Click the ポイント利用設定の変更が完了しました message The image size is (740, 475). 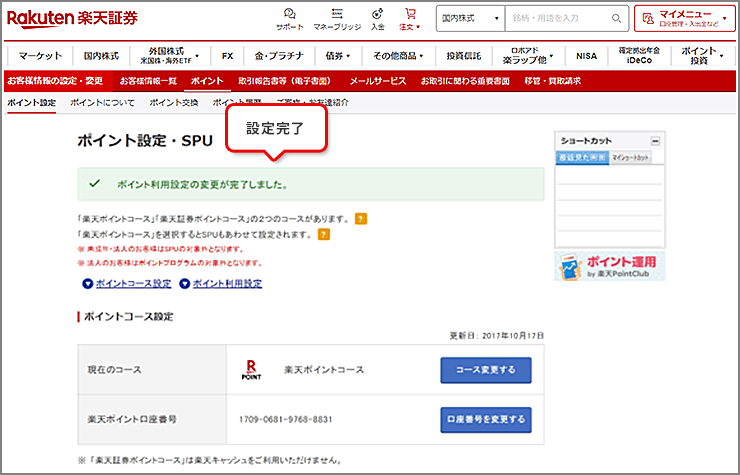pos(202,184)
